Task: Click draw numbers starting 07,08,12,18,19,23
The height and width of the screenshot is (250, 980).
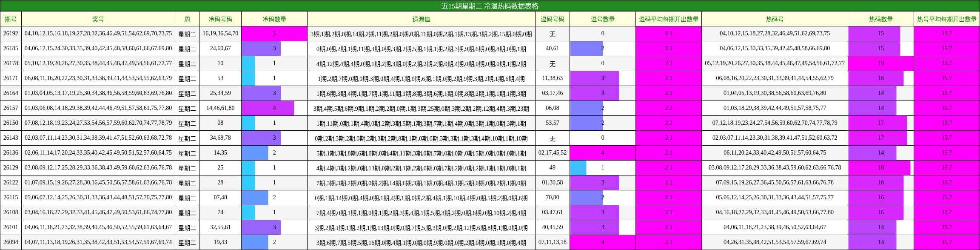Action: tap(98, 123)
